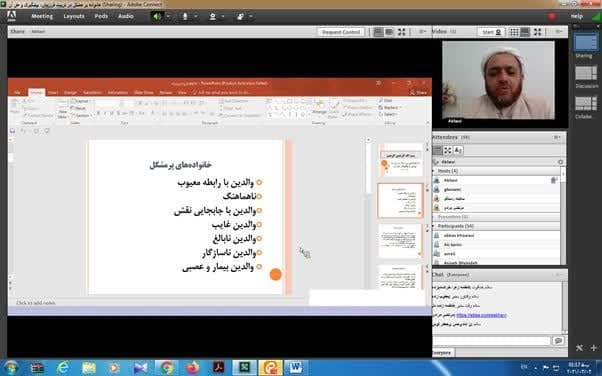Image resolution: width=602 pixels, height=376 pixels.
Task: Open the Help menu
Action: pos(577,16)
